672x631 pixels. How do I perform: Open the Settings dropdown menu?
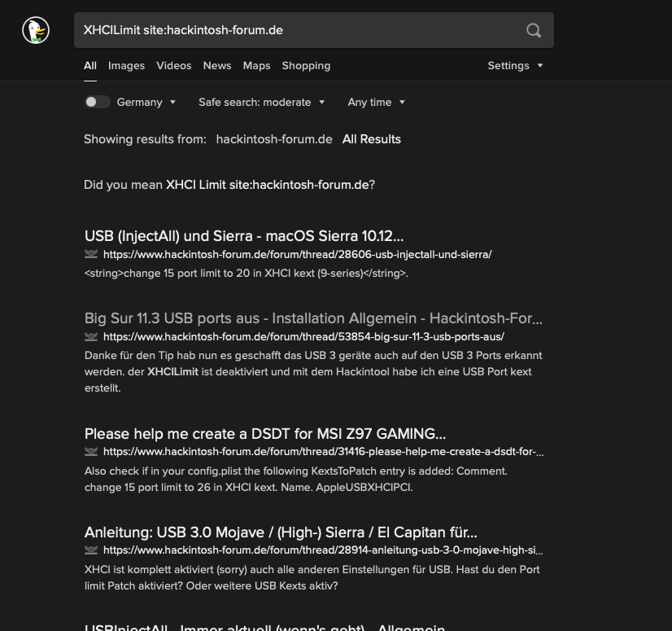(515, 65)
